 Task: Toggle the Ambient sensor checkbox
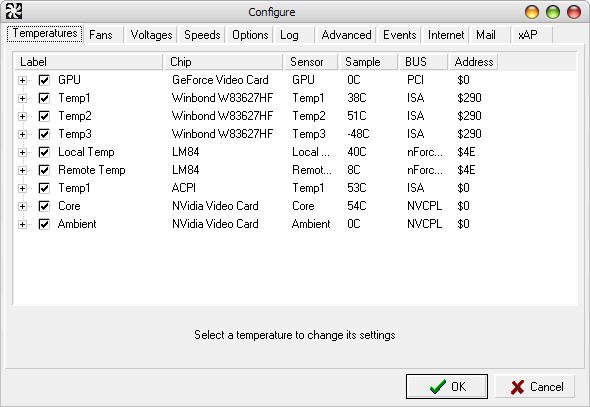pyautogui.click(x=44, y=225)
